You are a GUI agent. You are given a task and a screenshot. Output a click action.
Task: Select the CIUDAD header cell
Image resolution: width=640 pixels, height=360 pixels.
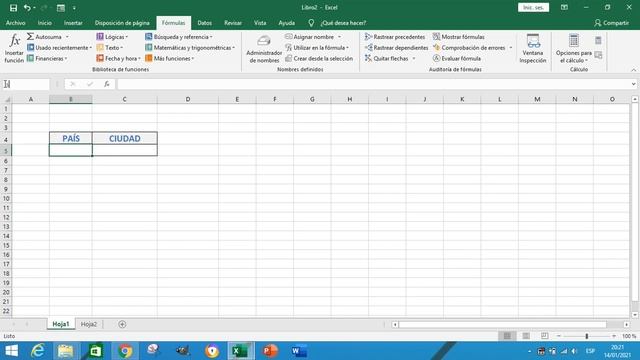click(x=124, y=138)
